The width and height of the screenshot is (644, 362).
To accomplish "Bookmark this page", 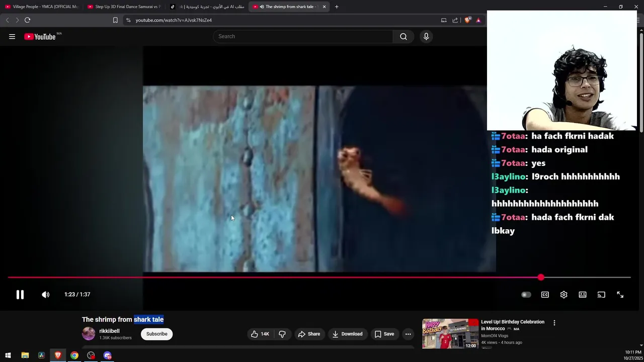I will [x=115, y=20].
